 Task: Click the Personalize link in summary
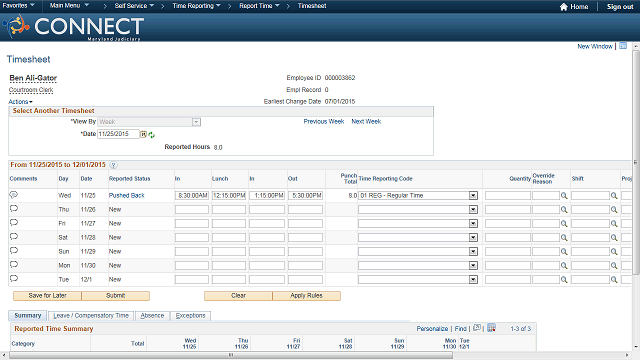pyautogui.click(x=432, y=329)
